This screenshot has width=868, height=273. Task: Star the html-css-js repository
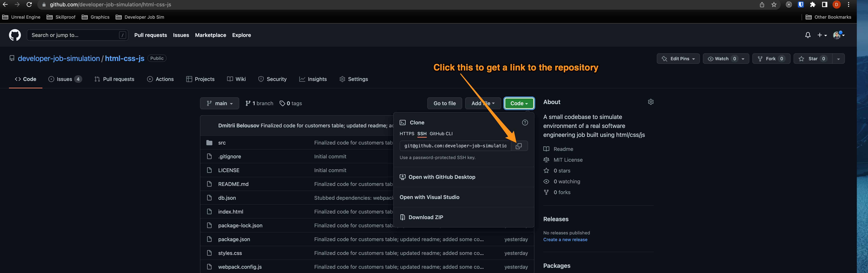(x=813, y=59)
